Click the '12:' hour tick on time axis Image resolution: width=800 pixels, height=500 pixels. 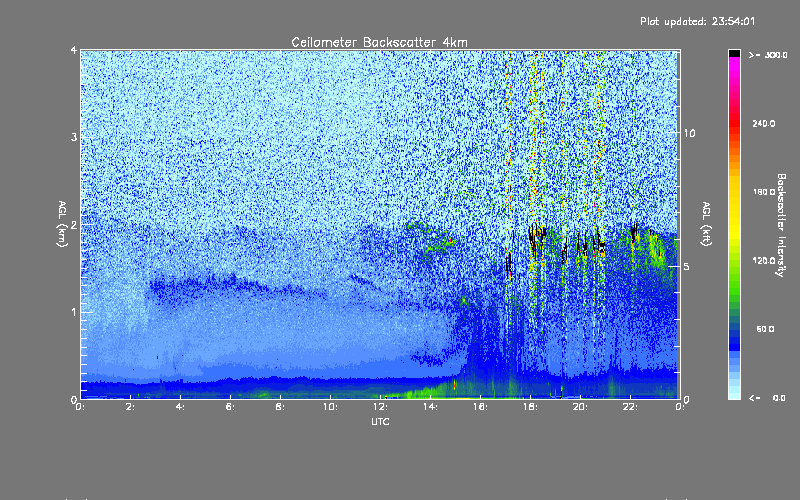(381, 407)
